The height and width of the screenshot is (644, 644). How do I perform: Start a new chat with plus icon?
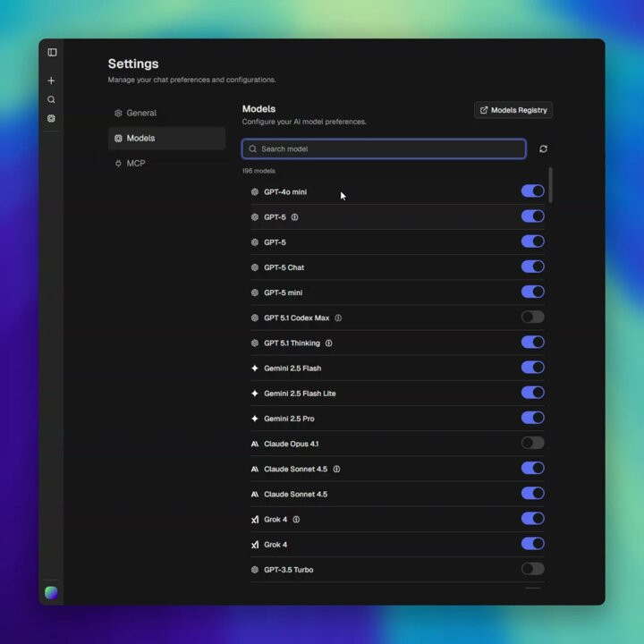tap(51, 80)
